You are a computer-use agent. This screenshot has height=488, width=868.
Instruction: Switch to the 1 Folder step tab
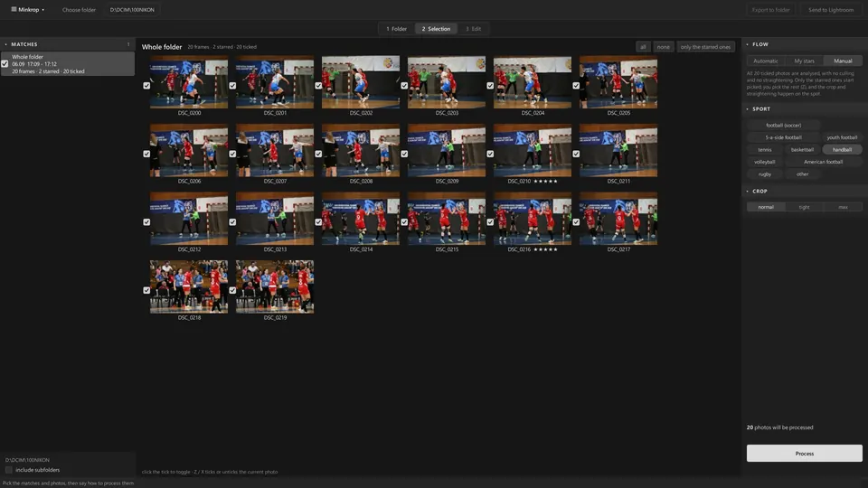pos(396,29)
